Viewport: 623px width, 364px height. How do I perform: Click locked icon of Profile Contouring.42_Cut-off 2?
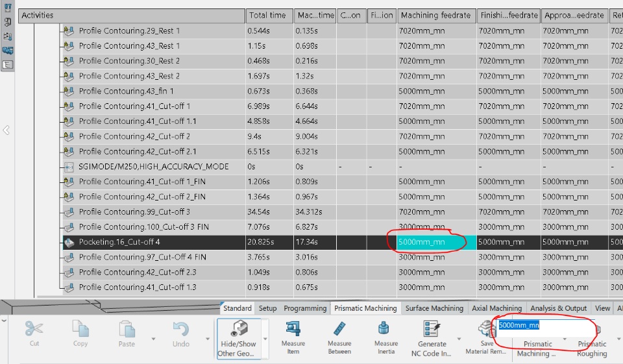(x=69, y=136)
